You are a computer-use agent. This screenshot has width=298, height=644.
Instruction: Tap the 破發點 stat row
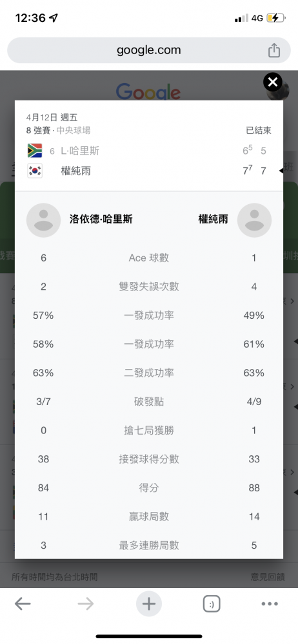[148, 402]
